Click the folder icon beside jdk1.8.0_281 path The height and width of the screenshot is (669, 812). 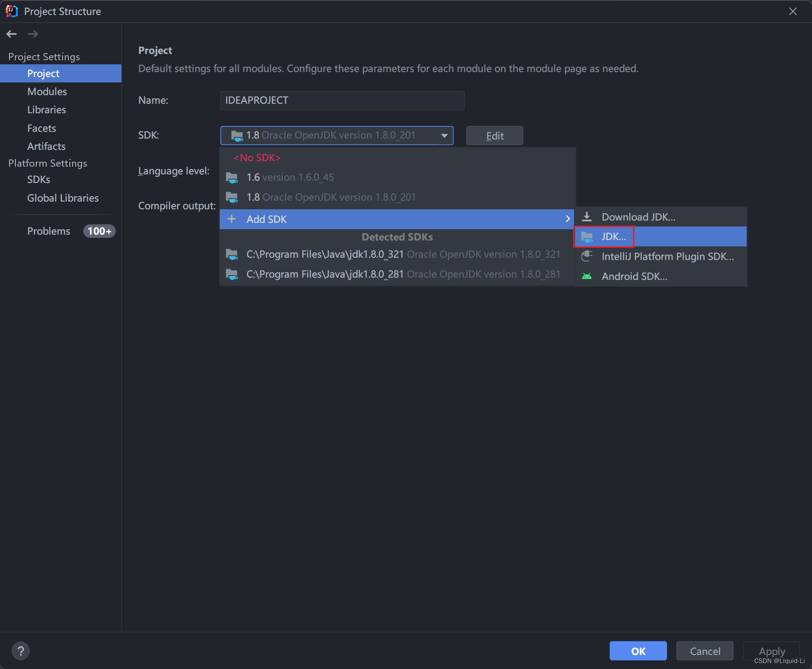click(232, 274)
